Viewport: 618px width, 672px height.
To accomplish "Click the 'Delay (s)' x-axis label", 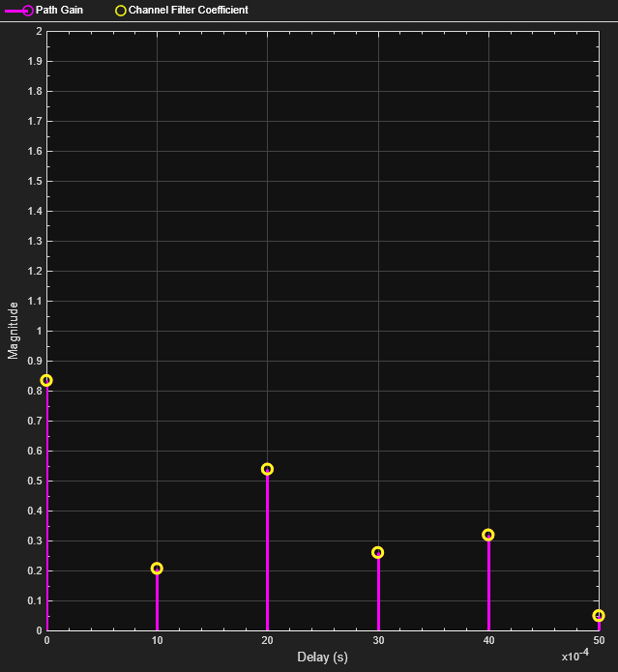I will tap(322, 657).
